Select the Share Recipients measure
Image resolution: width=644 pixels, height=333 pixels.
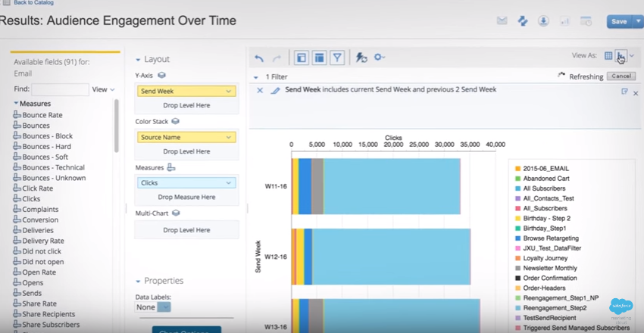click(x=48, y=314)
